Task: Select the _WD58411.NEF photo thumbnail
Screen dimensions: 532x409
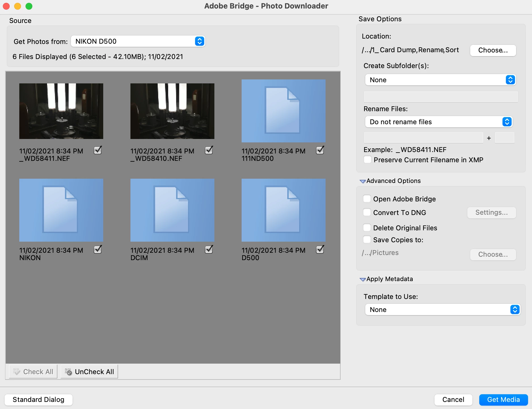Action: point(61,111)
